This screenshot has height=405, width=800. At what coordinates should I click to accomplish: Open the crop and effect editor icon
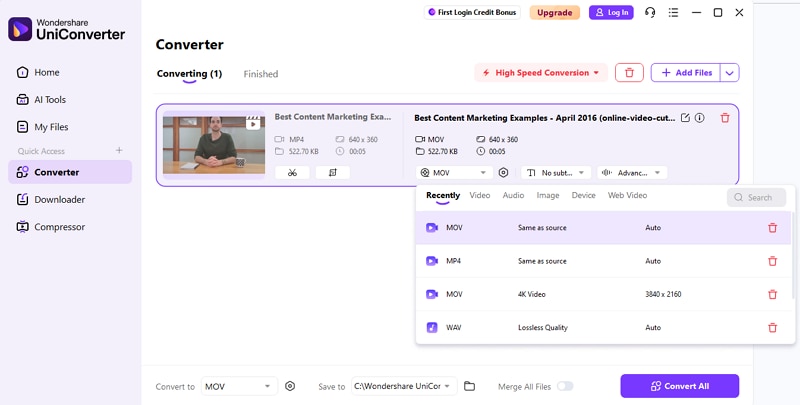[x=333, y=172]
